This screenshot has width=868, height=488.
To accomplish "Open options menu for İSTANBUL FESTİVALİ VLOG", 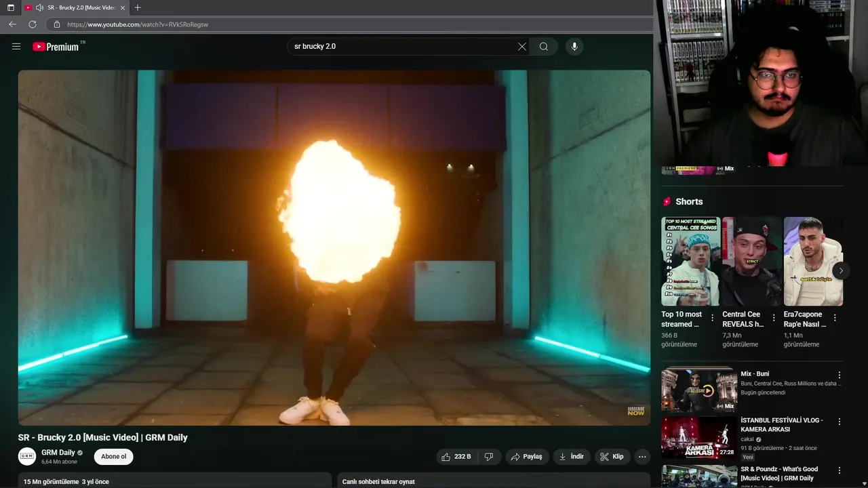I will coord(840,422).
